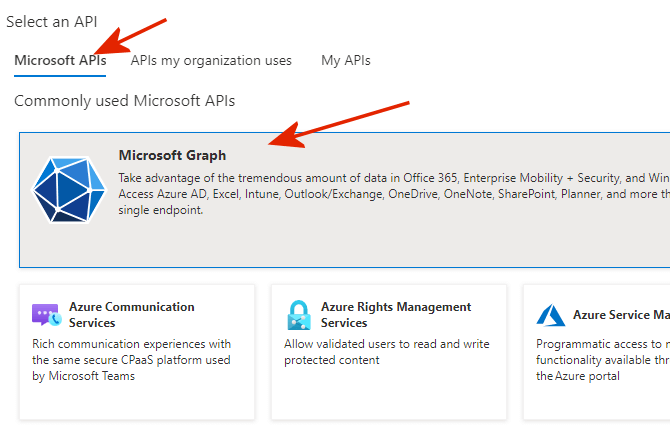Switch to the Microsoft APIs tab

(60, 61)
